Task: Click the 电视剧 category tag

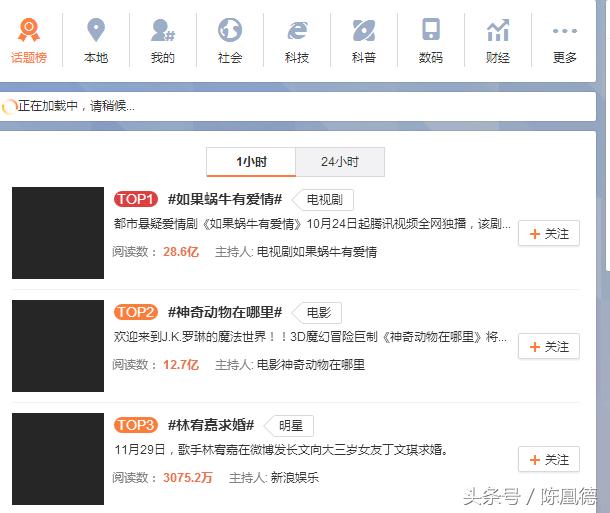Action: 323,200
